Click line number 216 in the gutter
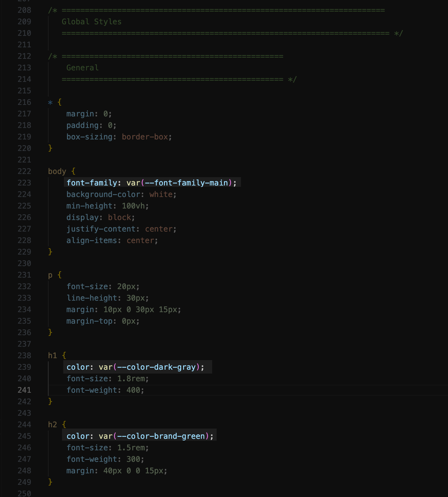448x497 pixels. pos(24,102)
